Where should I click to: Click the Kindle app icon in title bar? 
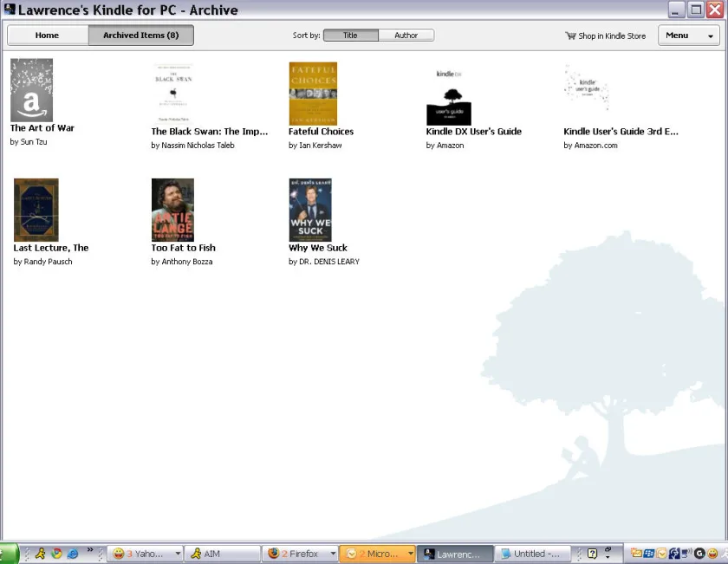click(x=10, y=10)
